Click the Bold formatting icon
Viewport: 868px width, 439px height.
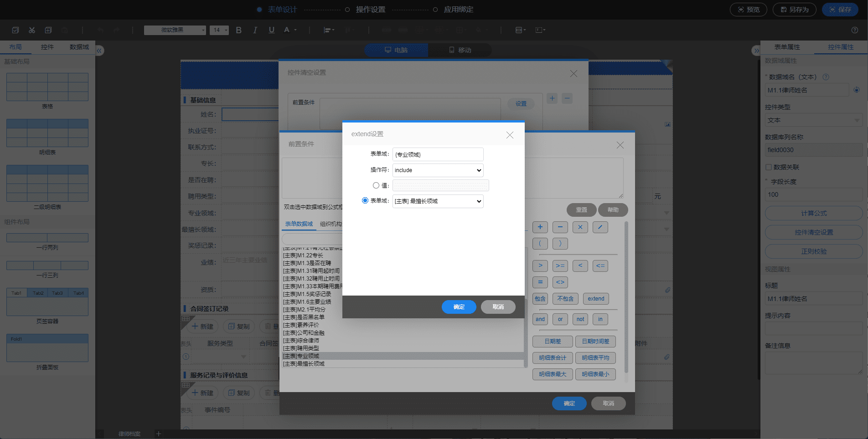point(238,30)
